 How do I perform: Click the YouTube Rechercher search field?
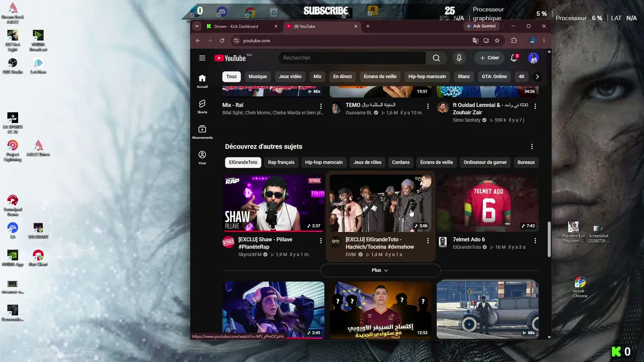click(352, 58)
